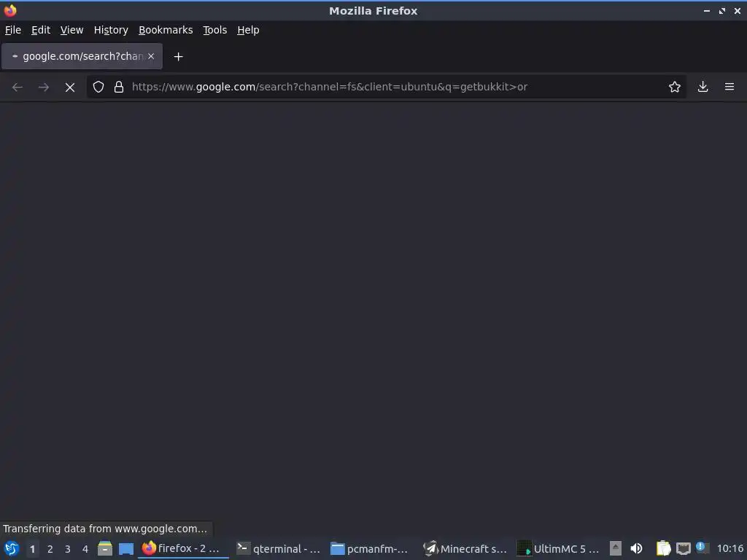747x560 pixels.
Task: Click the 10:16 clock
Action: (729, 548)
